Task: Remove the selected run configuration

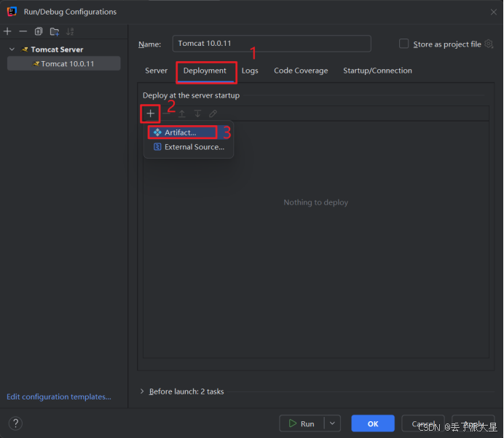Action: [x=23, y=31]
